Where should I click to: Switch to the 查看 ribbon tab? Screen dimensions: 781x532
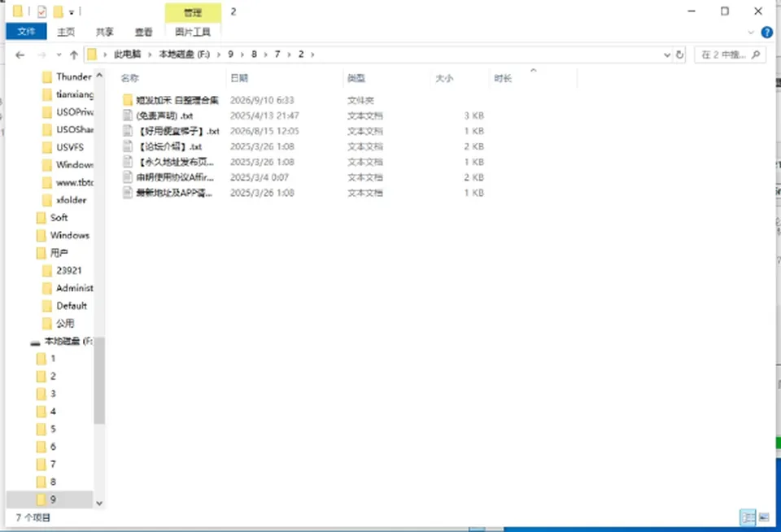click(x=143, y=32)
